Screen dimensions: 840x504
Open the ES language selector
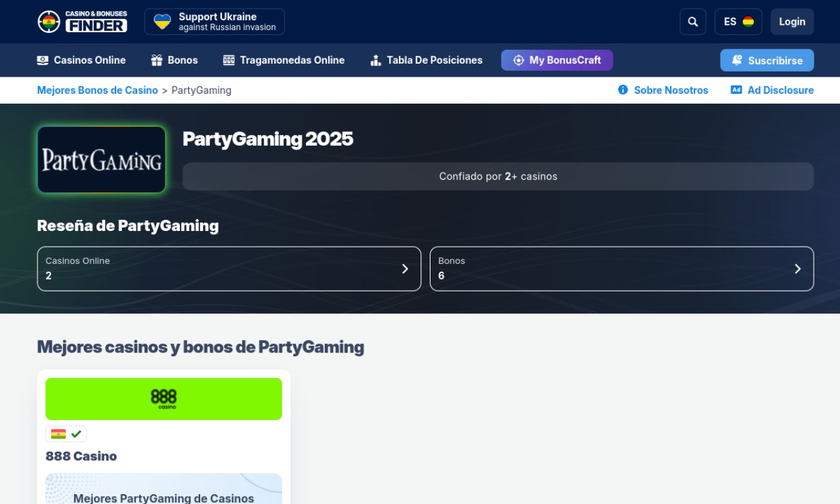[x=738, y=22]
